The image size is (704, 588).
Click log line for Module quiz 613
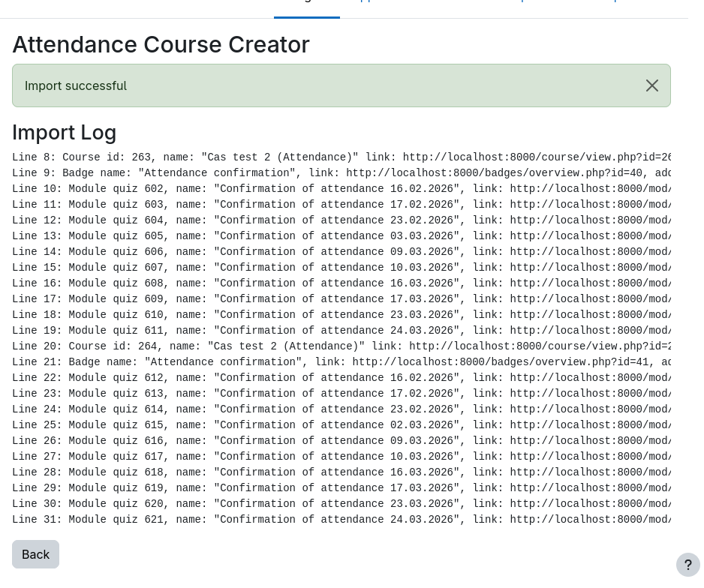(x=341, y=393)
